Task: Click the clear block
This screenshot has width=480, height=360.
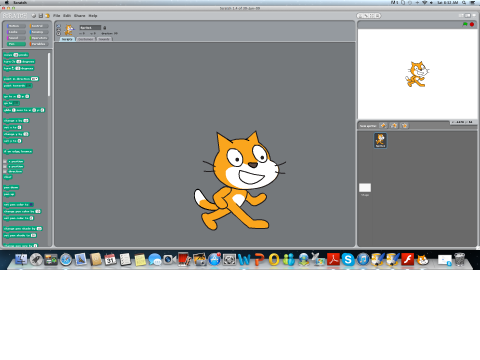Action: pos(7,177)
